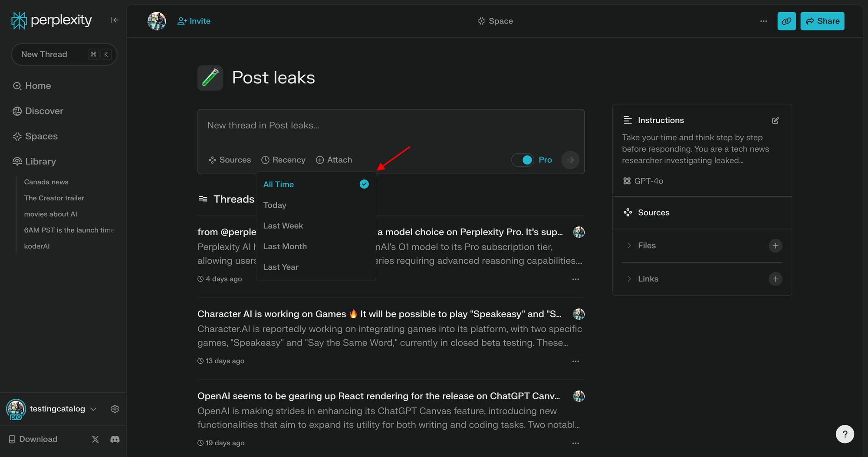
Task: Click the Sources icon in the right panel
Action: [x=628, y=212]
